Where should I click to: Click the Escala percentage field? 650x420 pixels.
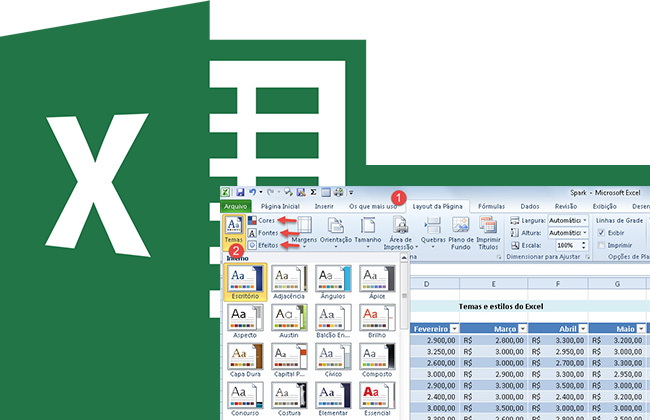pos(565,245)
